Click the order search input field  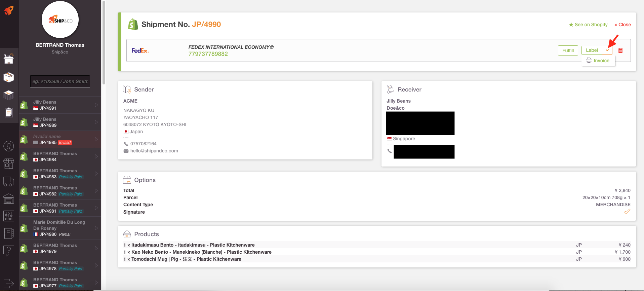point(60,81)
